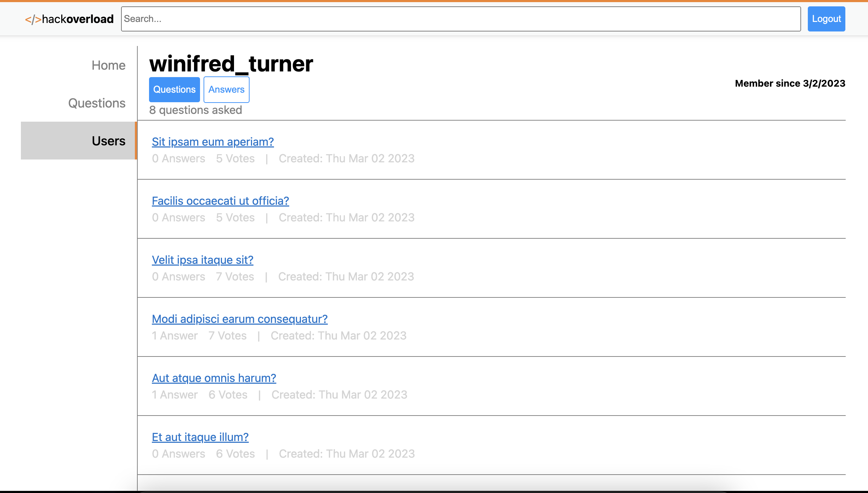868x493 pixels.
Task: Click the hackoverload logo
Action: [69, 19]
